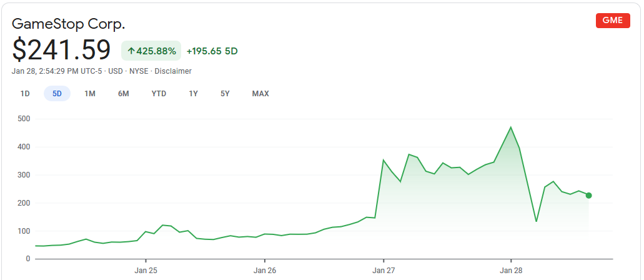Image resolution: width=644 pixels, height=280 pixels.
Task: Show year-to-date YTD chart
Action: [159, 94]
